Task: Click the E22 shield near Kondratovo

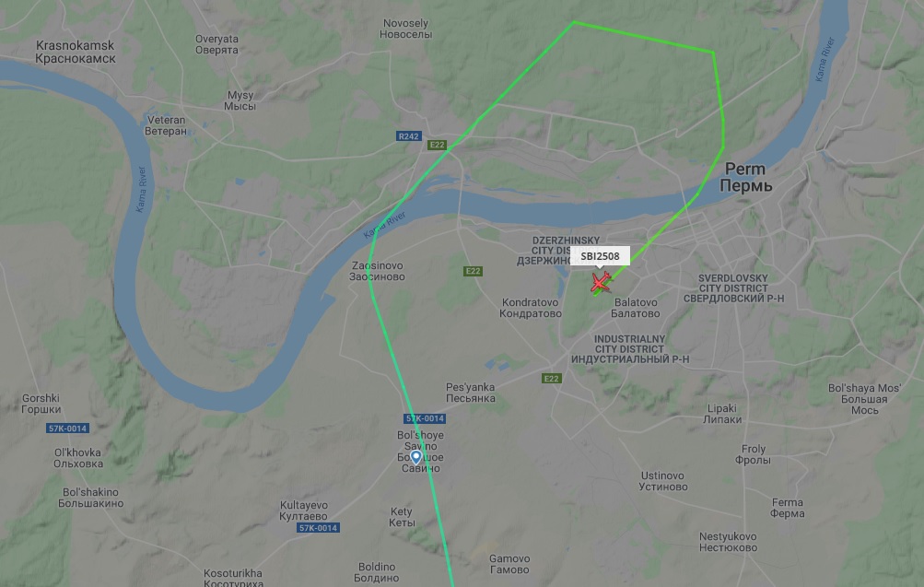Action: click(x=473, y=271)
